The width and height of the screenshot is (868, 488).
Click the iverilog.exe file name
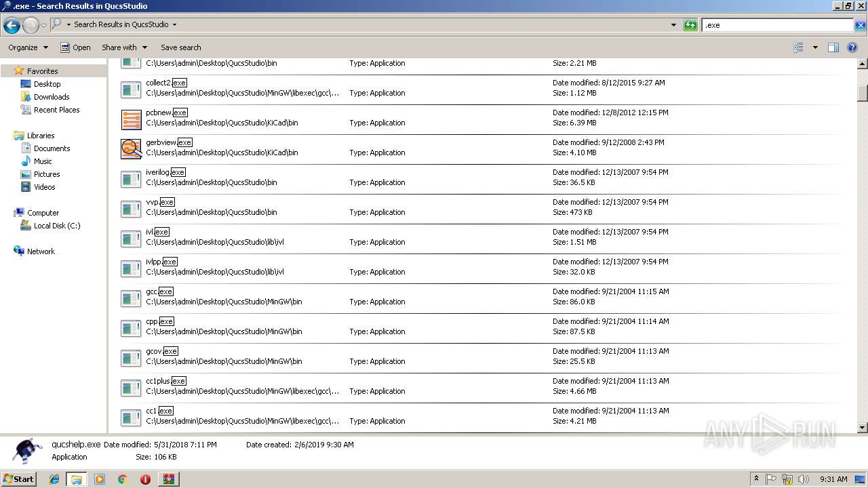pyautogui.click(x=165, y=172)
